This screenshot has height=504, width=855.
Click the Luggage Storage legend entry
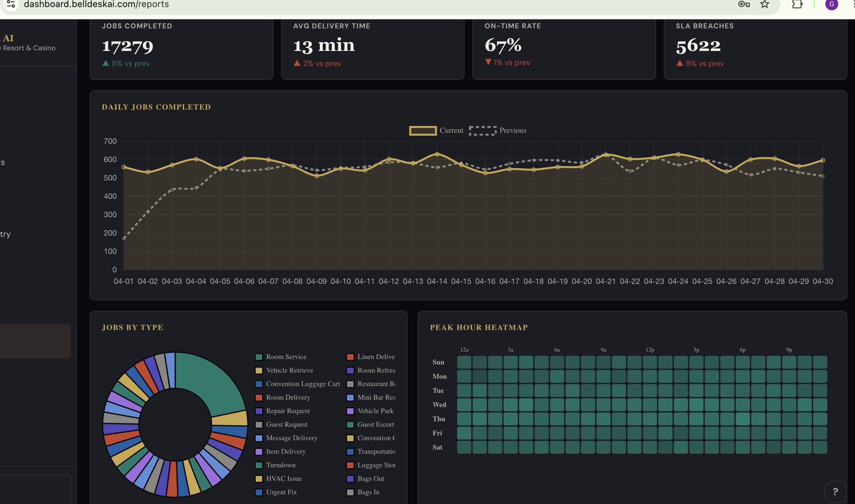point(371,465)
